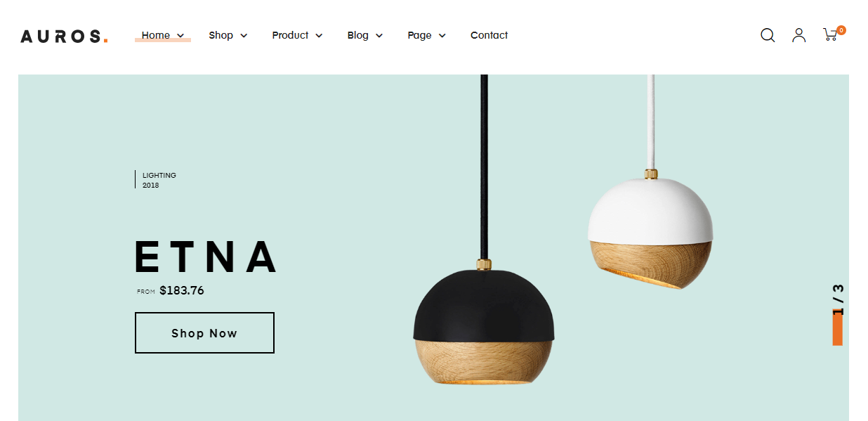Select the Product menu label
Image resolution: width=868 pixels, height=421 pixels.
pos(290,35)
